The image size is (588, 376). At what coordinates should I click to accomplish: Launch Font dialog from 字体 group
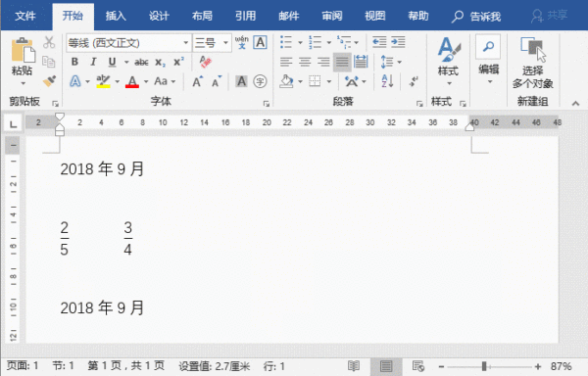click(267, 104)
